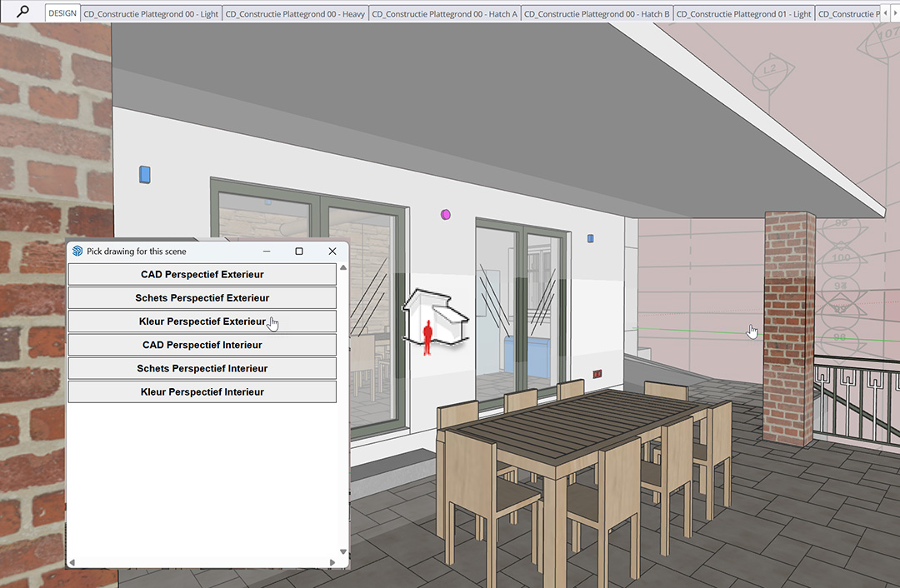900x588 pixels.
Task: Select the magenta round marker on wall
Action: [x=445, y=215]
